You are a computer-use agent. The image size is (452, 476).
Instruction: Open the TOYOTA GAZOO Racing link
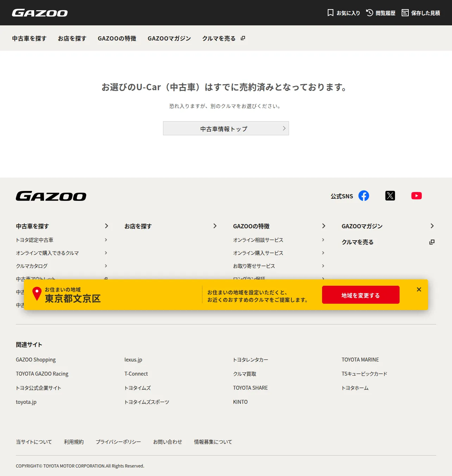coord(42,374)
